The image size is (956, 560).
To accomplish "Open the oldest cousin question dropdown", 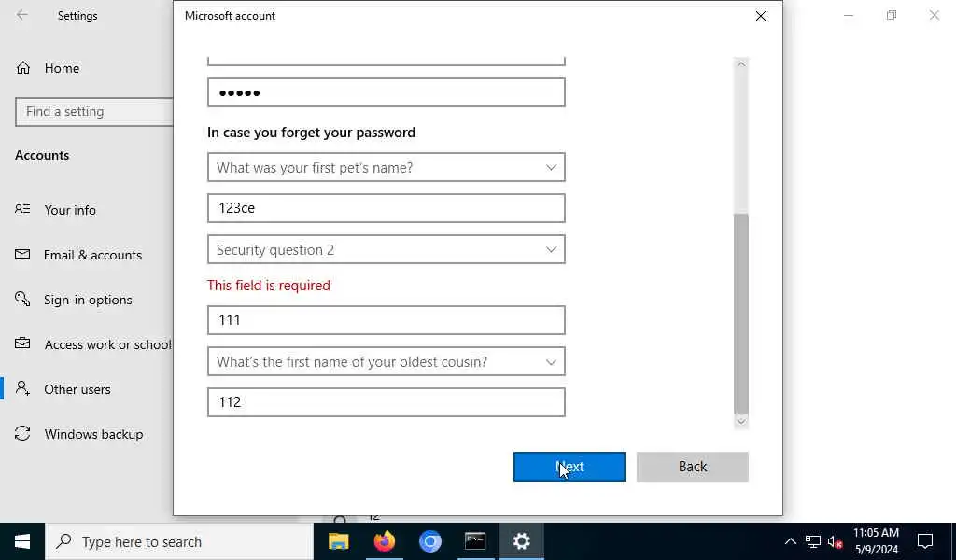I will [386, 361].
